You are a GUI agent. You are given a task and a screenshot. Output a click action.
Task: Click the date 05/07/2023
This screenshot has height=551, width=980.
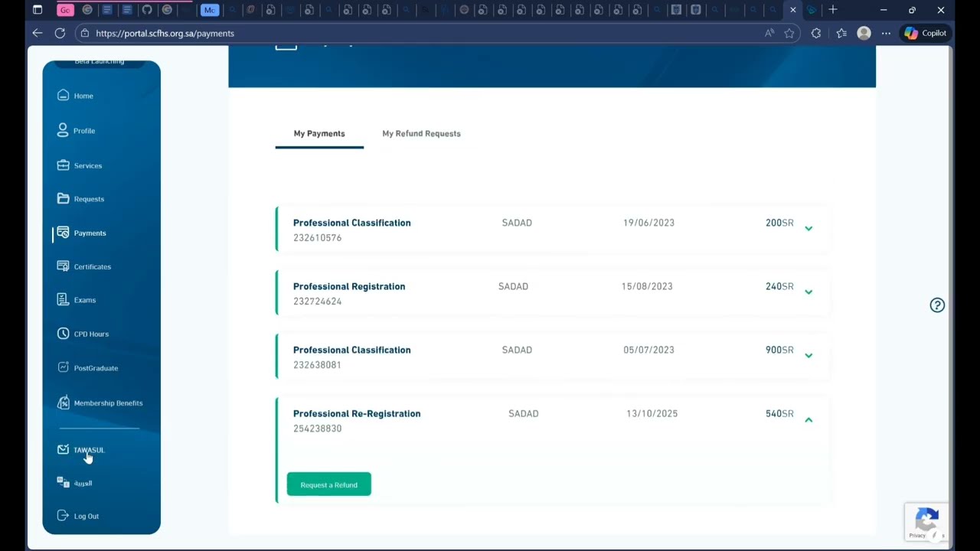648,350
